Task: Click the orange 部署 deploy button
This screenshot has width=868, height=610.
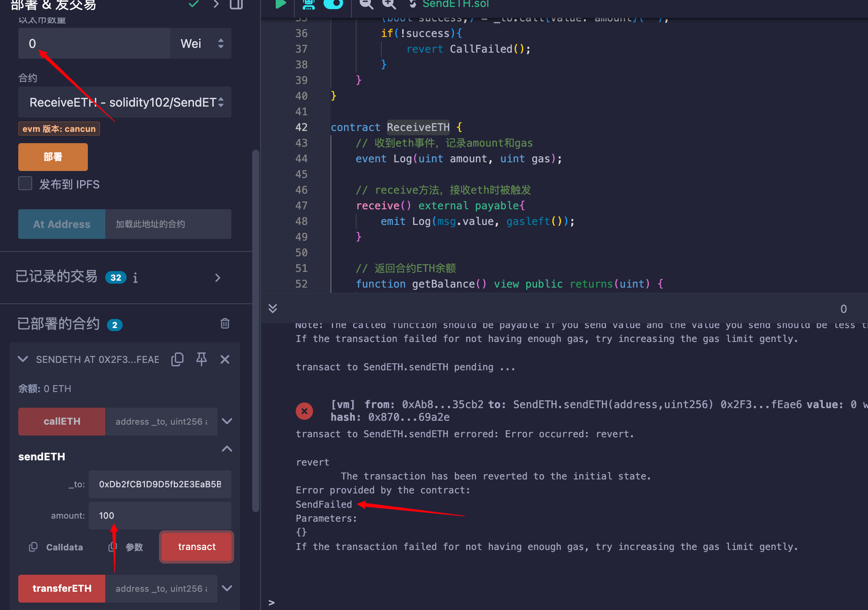Action: [x=53, y=157]
